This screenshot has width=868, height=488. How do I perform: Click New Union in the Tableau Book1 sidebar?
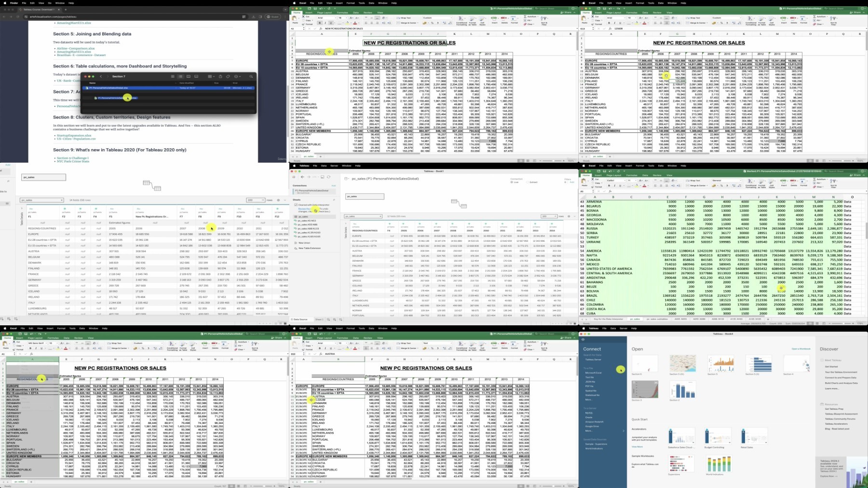tap(304, 243)
